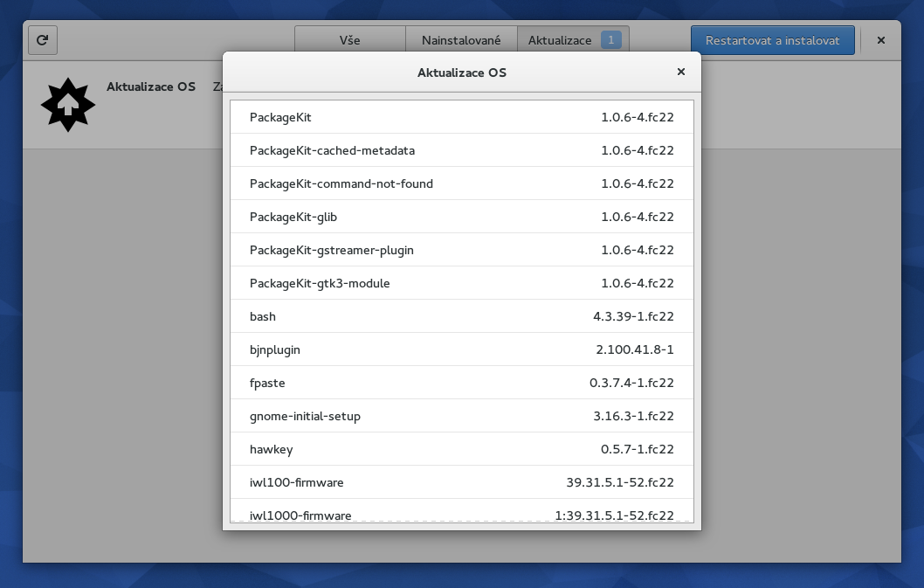Screen dimensions: 924x588
Task: Select the iwl100-firmware list entry
Action: (461, 482)
